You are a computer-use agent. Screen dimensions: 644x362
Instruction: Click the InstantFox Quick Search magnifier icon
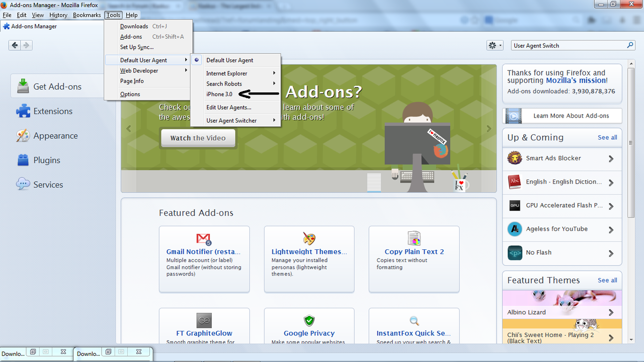pos(414,320)
